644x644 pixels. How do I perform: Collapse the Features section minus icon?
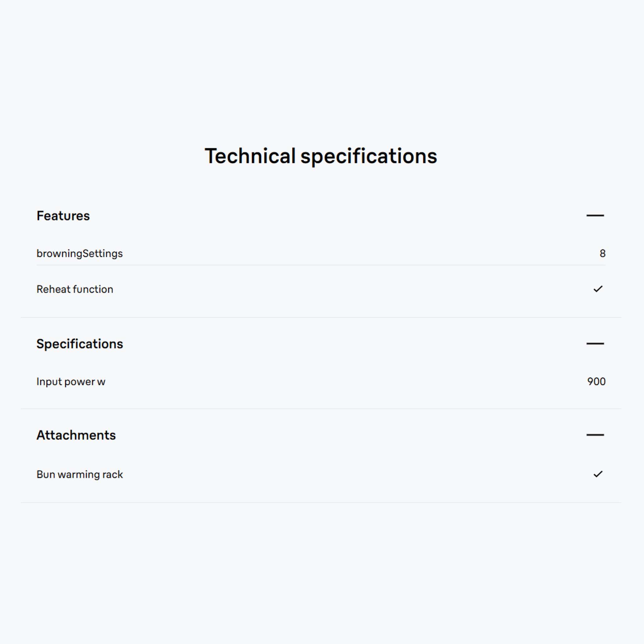coord(595,216)
